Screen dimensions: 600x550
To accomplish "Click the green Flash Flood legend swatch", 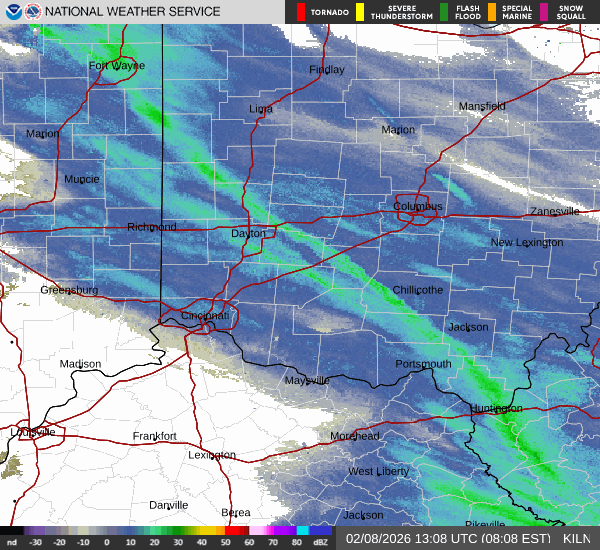I will [443, 12].
